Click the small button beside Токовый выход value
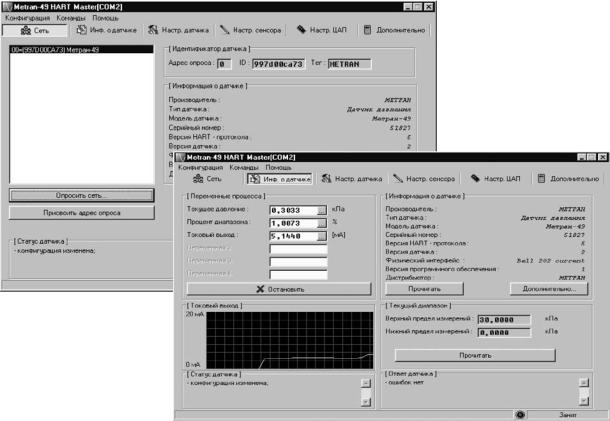Screen dimensions: 610x421 pos(322,236)
